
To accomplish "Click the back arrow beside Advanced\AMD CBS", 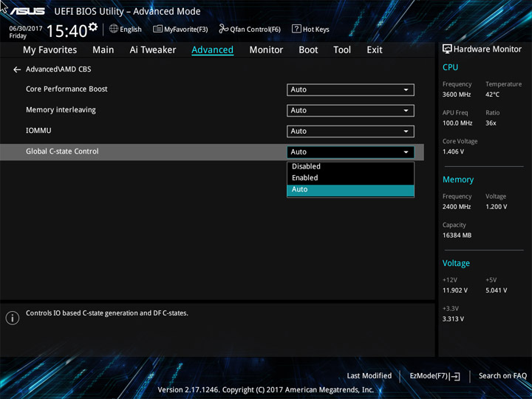I will coord(16,69).
